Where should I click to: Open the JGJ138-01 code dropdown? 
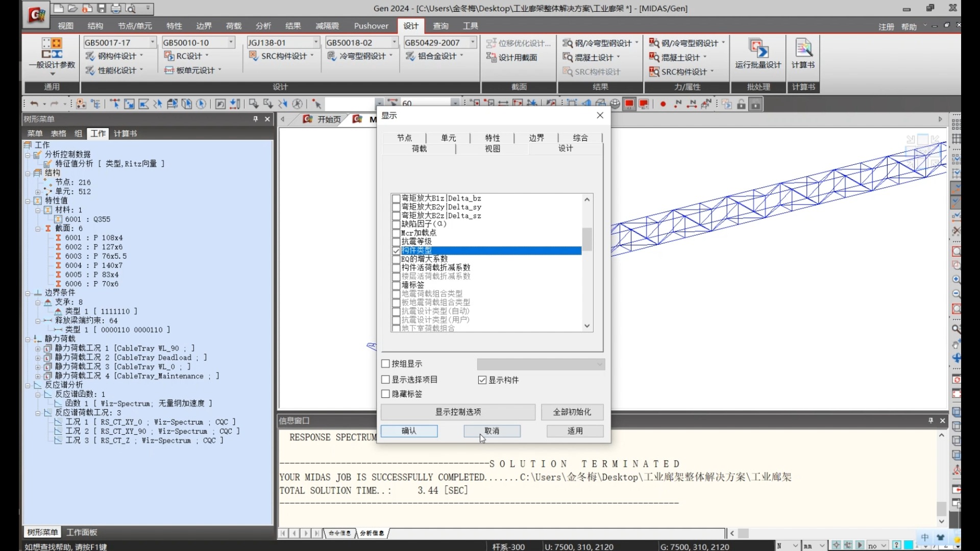[315, 42]
